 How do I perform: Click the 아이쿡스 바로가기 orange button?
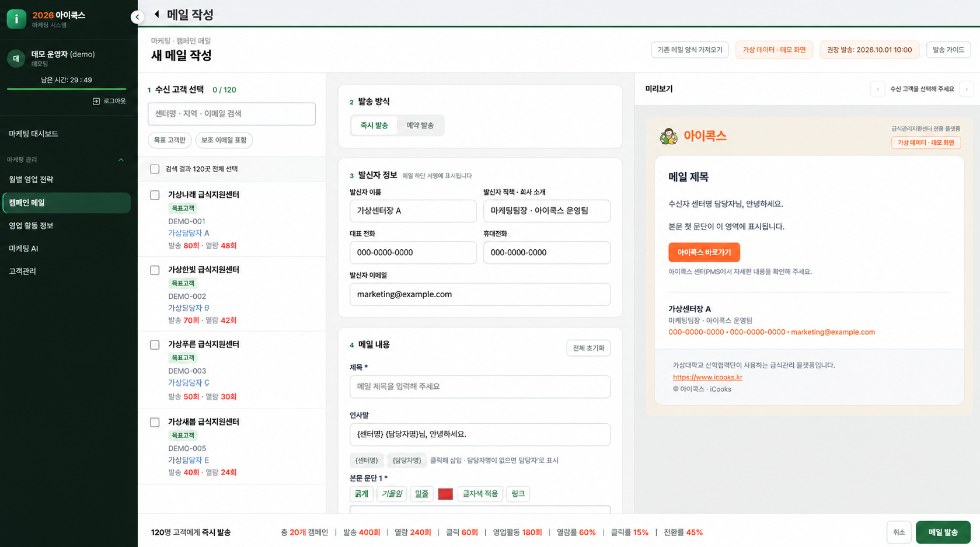[704, 252]
